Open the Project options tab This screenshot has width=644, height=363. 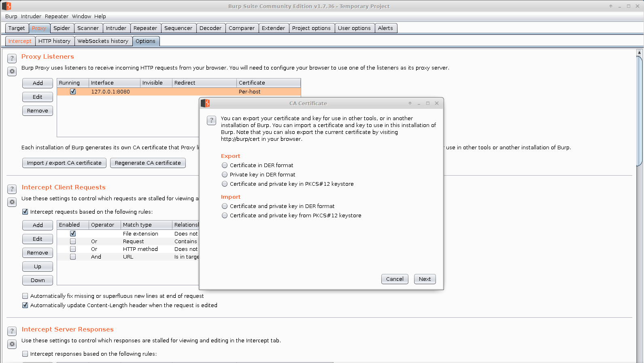coord(311,28)
